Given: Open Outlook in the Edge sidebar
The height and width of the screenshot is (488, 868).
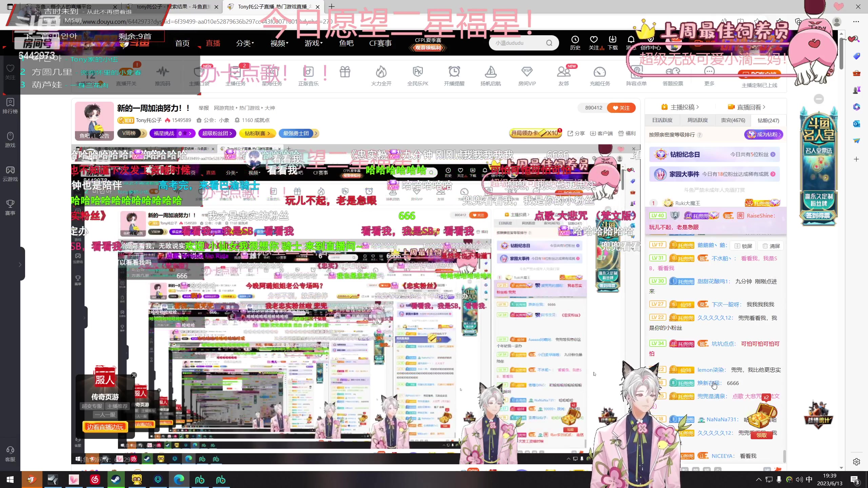Looking at the screenshot, I should (x=856, y=124).
